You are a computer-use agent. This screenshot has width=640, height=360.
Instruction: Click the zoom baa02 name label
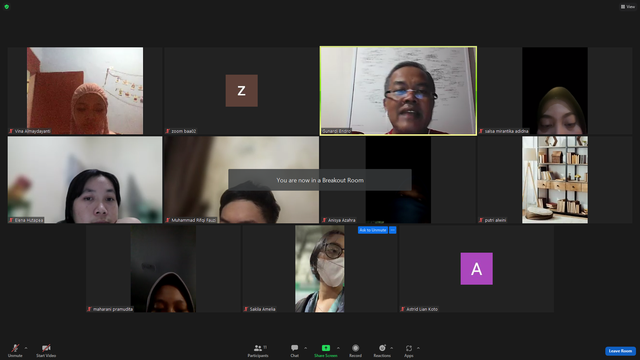pyautogui.click(x=184, y=131)
